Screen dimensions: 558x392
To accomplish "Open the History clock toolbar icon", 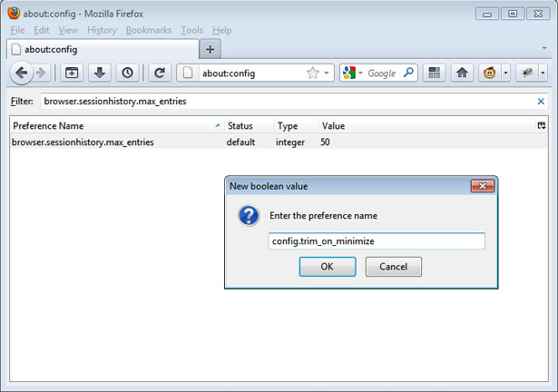I will click(x=126, y=73).
